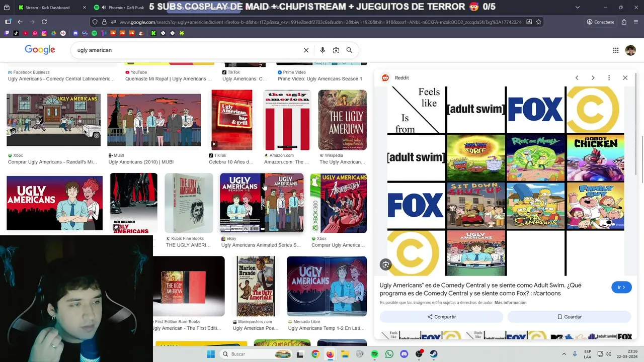Open Google Lens image search
Image resolution: width=644 pixels, height=362 pixels.
tap(336, 50)
